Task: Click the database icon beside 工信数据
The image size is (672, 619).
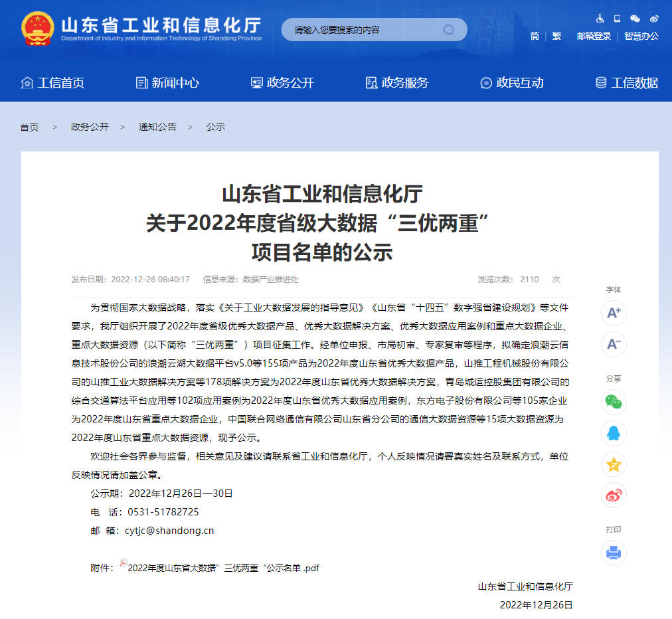Action: tap(601, 83)
